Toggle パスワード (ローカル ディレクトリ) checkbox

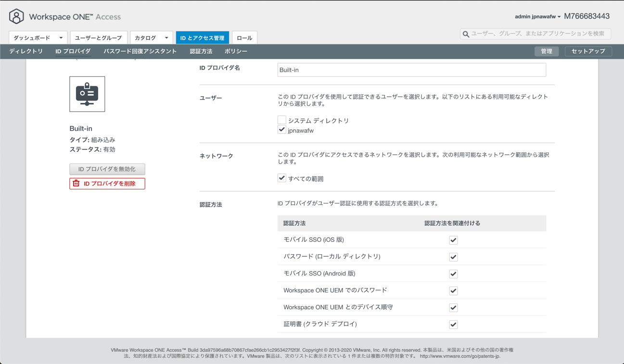(453, 257)
